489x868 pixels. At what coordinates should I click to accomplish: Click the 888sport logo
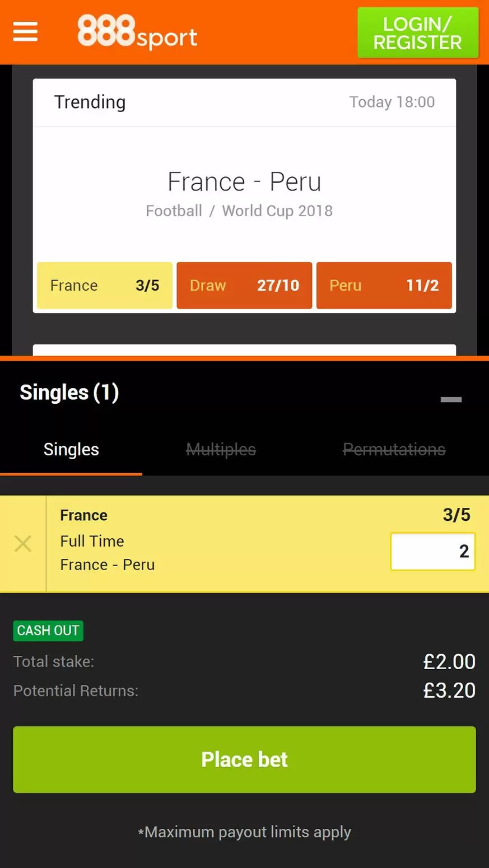pos(137,32)
